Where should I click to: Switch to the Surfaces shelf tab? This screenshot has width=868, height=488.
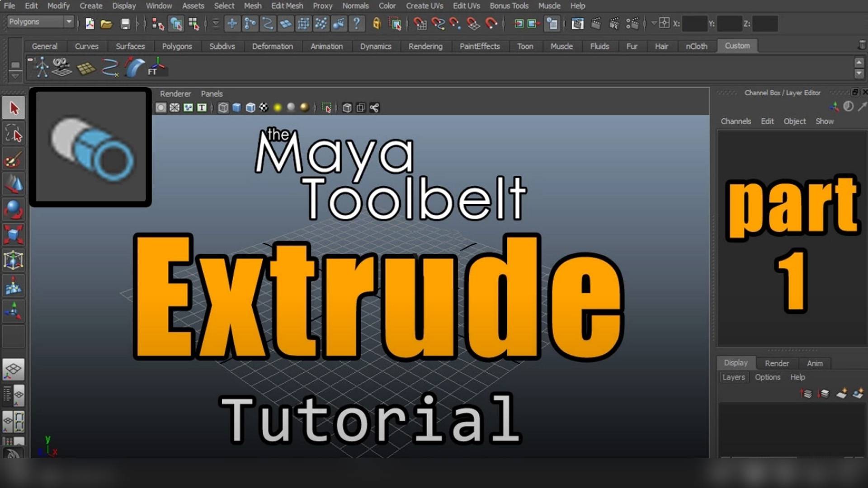(130, 46)
